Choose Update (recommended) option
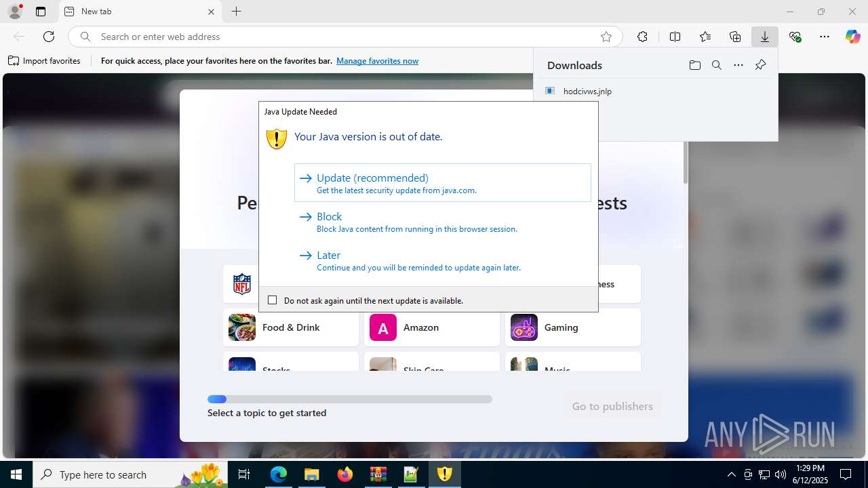 [442, 182]
